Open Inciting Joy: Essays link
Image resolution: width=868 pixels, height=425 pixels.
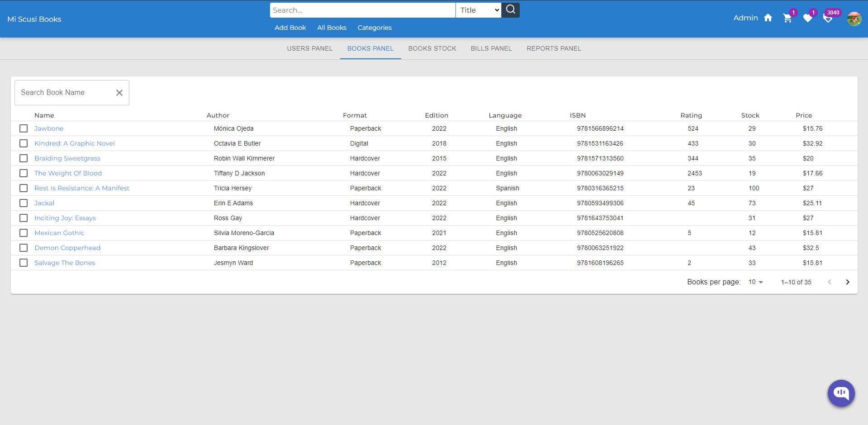point(65,218)
